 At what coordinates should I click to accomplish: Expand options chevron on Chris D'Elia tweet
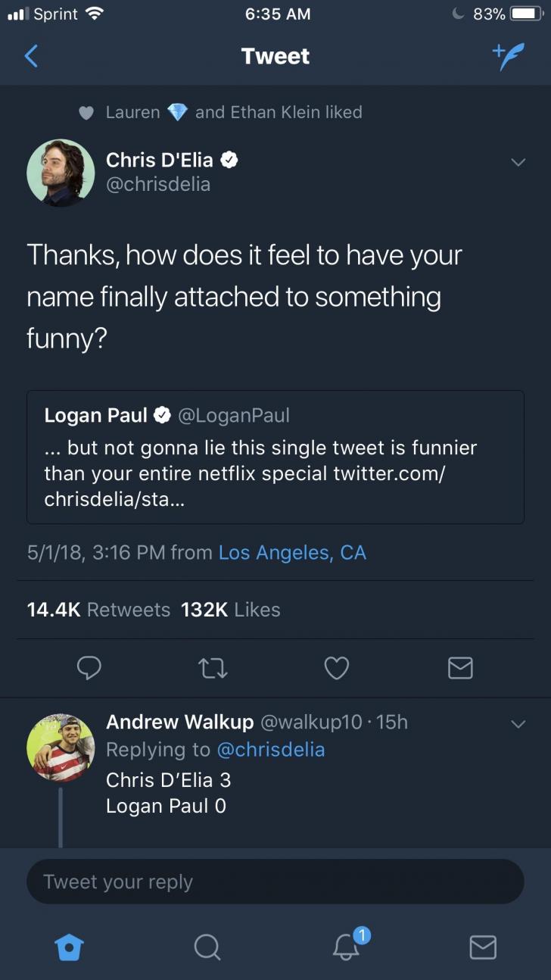(x=518, y=162)
